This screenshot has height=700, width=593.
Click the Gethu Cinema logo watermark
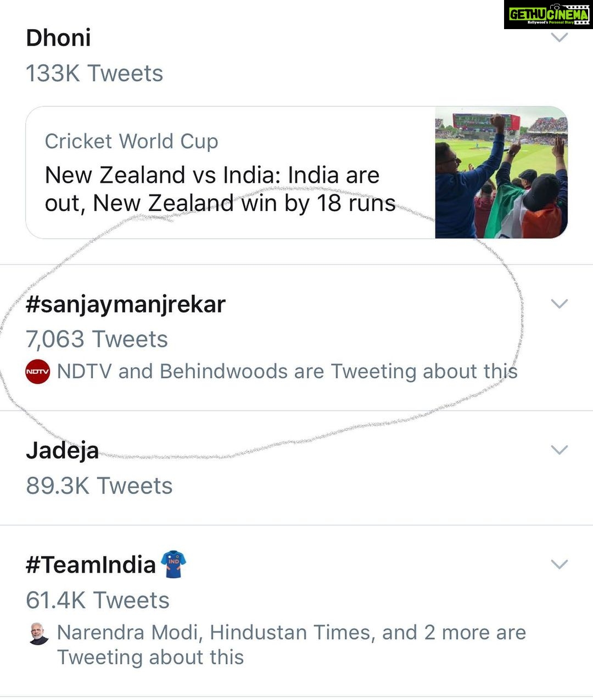pyautogui.click(x=547, y=15)
